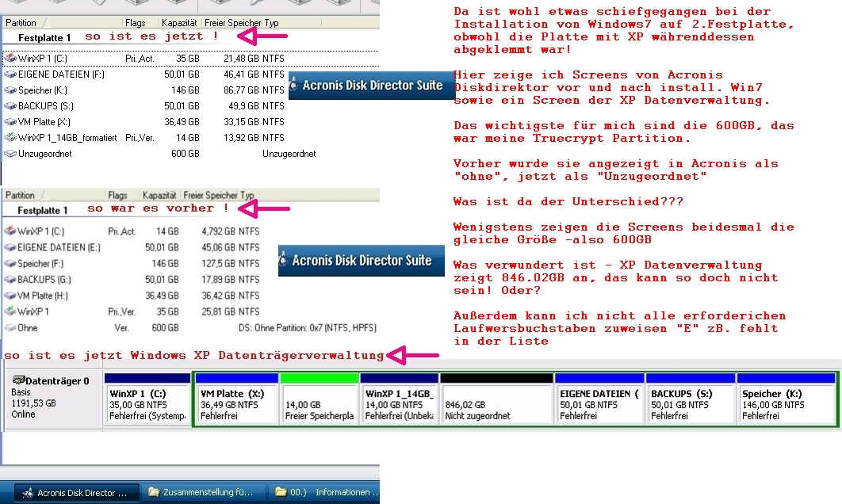Click the Flags column header in the lower list

point(117,195)
